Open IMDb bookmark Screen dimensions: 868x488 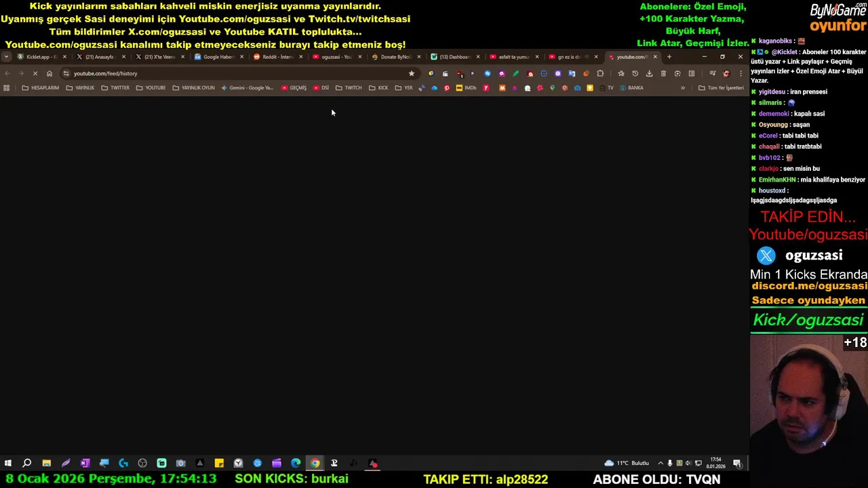click(x=467, y=87)
